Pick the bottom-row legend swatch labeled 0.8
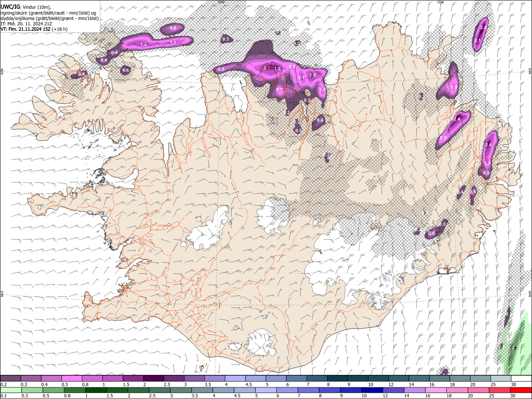This screenshot has height=399, width=532. point(75,390)
